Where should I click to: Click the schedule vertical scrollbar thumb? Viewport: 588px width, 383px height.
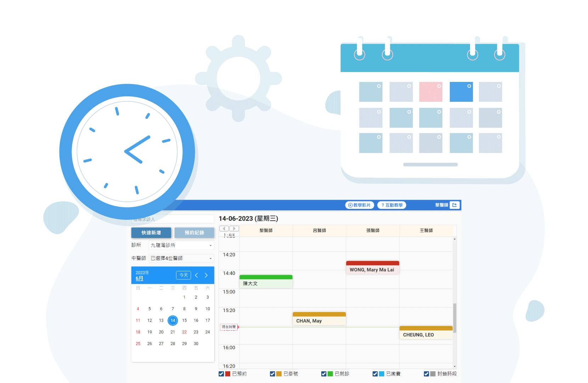point(454,318)
